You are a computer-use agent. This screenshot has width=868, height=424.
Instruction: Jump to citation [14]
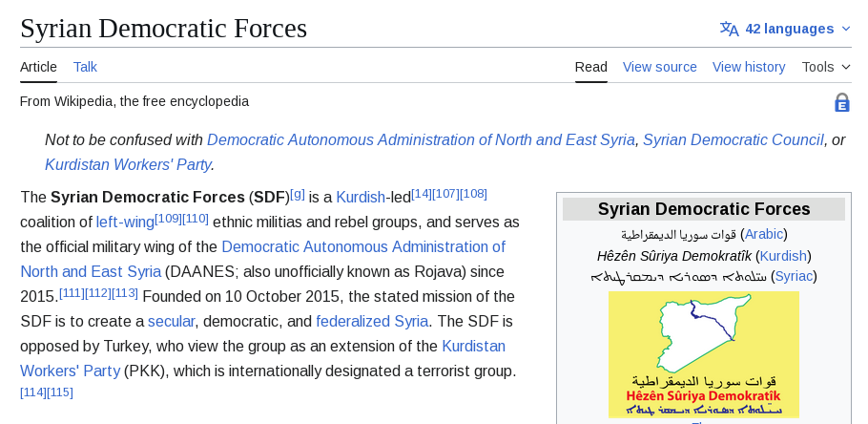(422, 194)
